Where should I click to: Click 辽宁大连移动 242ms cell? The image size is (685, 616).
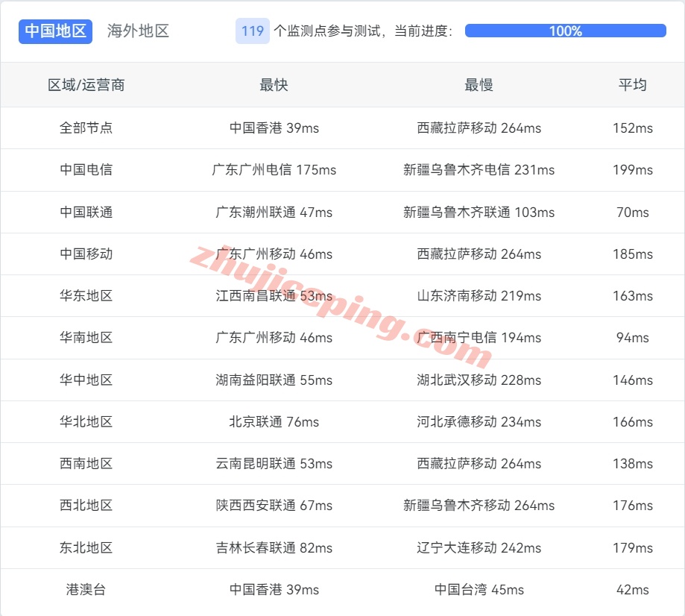pyautogui.click(x=479, y=548)
